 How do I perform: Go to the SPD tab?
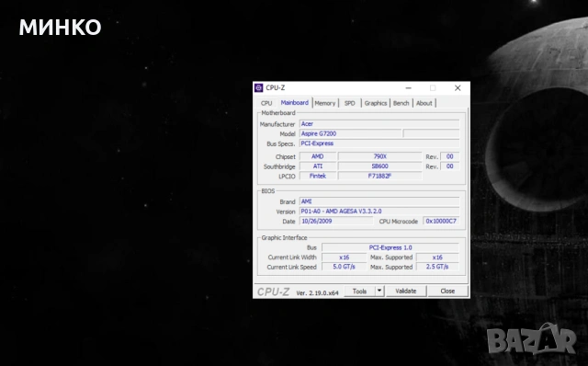coord(349,103)
